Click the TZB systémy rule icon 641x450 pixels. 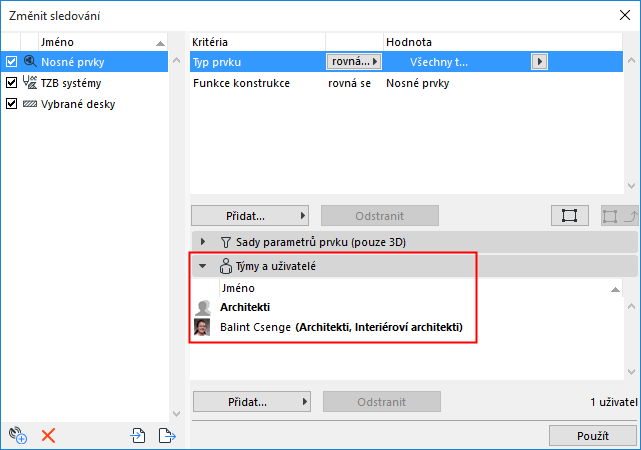[x=29, y=83]
